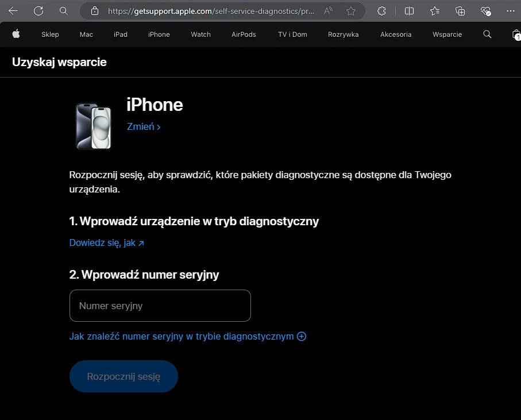Click the Zmień link to change device
The width and height of the screenshot is (521, 420).
coord(144,126)
